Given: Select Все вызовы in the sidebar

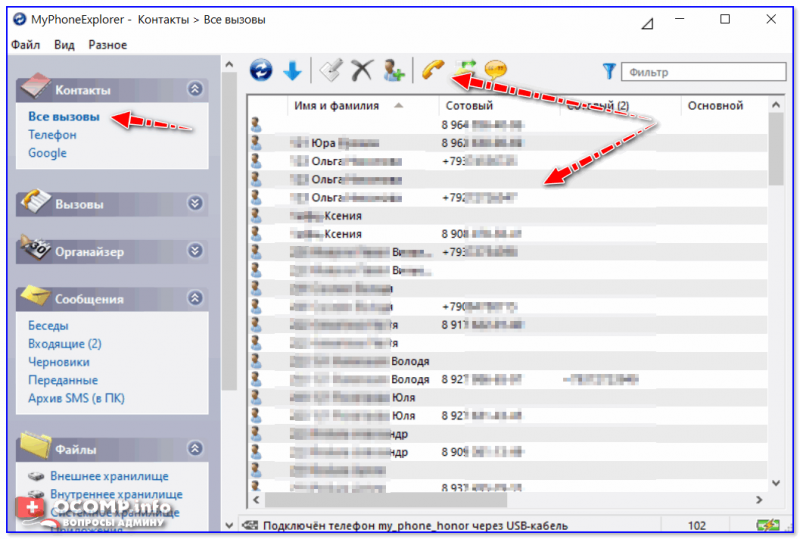Looking at the screenshot, I should tap(64, 116).
